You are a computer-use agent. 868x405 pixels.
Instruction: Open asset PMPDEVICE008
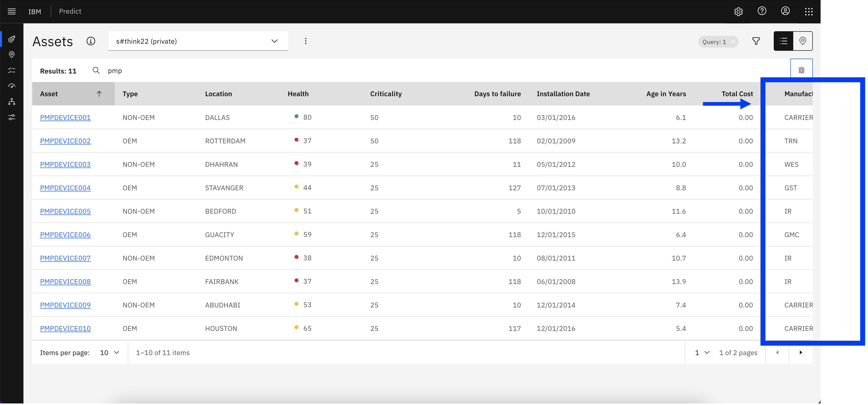(65, 281)
